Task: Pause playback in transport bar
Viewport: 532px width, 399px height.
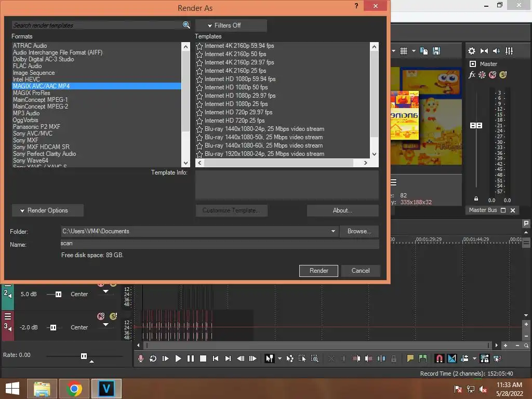Action: click(191, 358)
